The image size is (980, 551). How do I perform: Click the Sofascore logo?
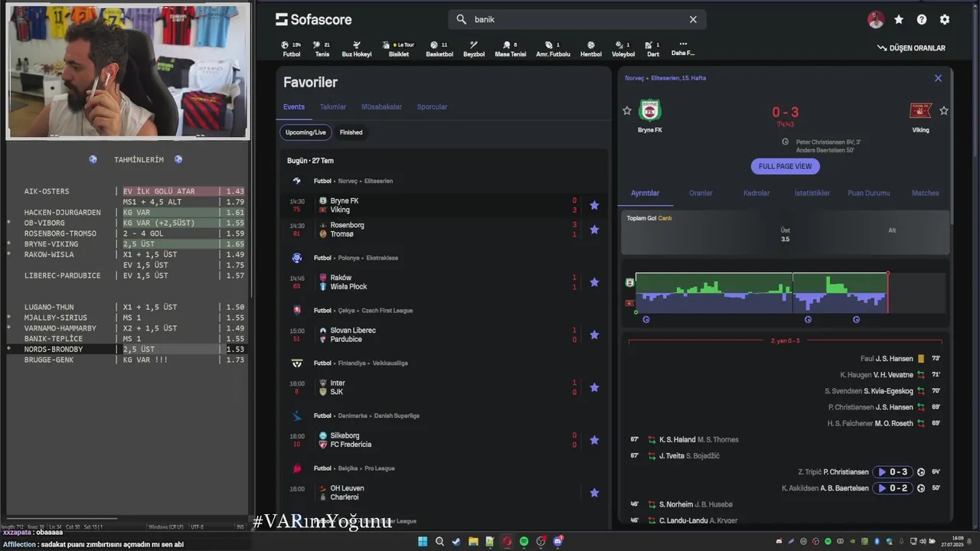pos(314,19)
